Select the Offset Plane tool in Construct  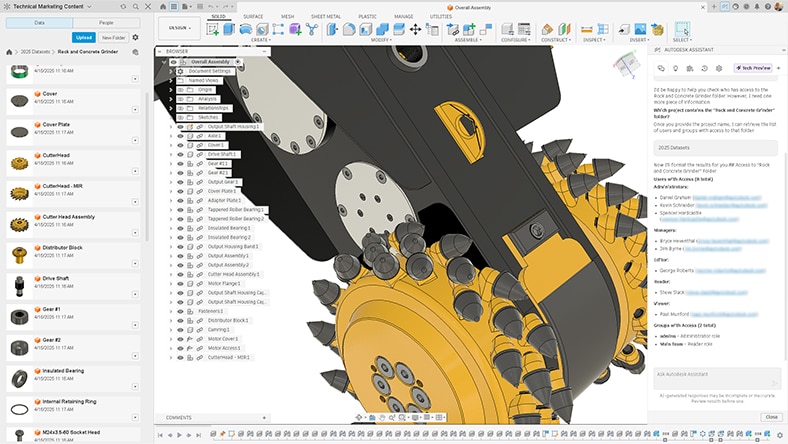[x=547, y=29]
